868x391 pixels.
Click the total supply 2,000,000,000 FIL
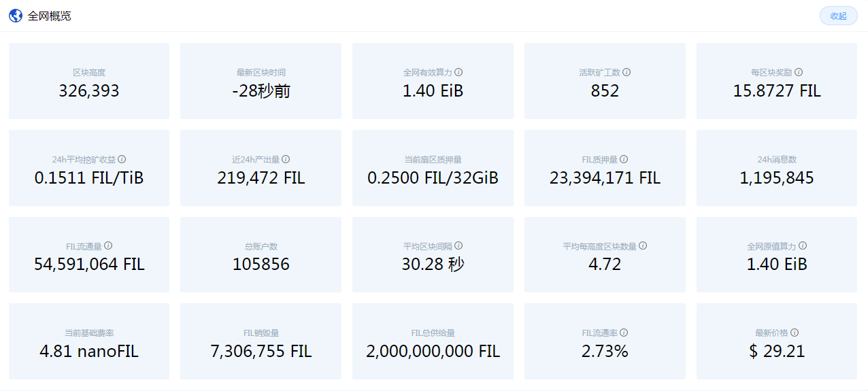433,351
